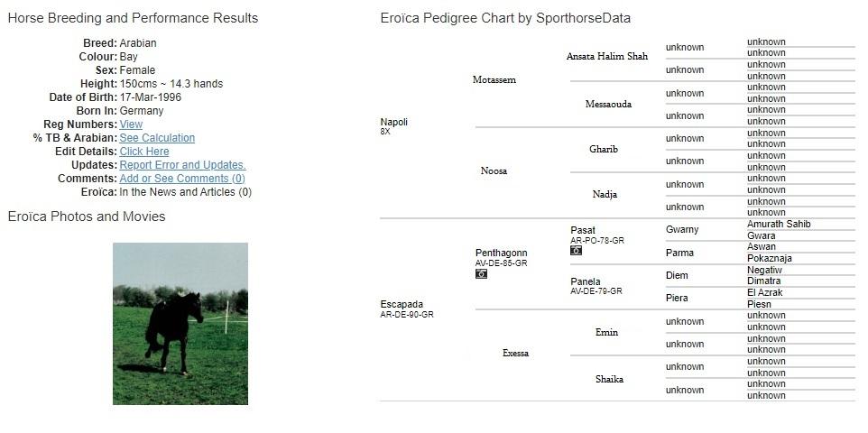The height and width of the screenshot is (433, 868).
Task: Open the Exessa pedigree entry
Action: click(515, 354)
